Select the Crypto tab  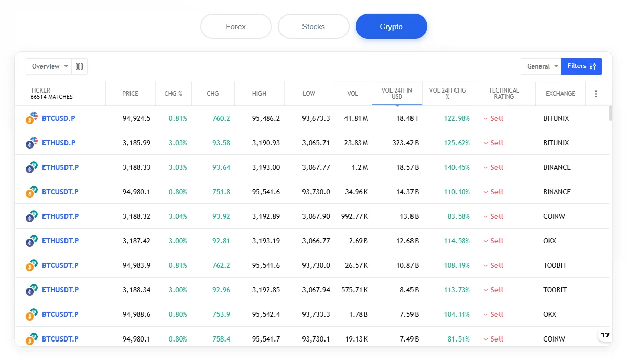(x=391, y=27)
